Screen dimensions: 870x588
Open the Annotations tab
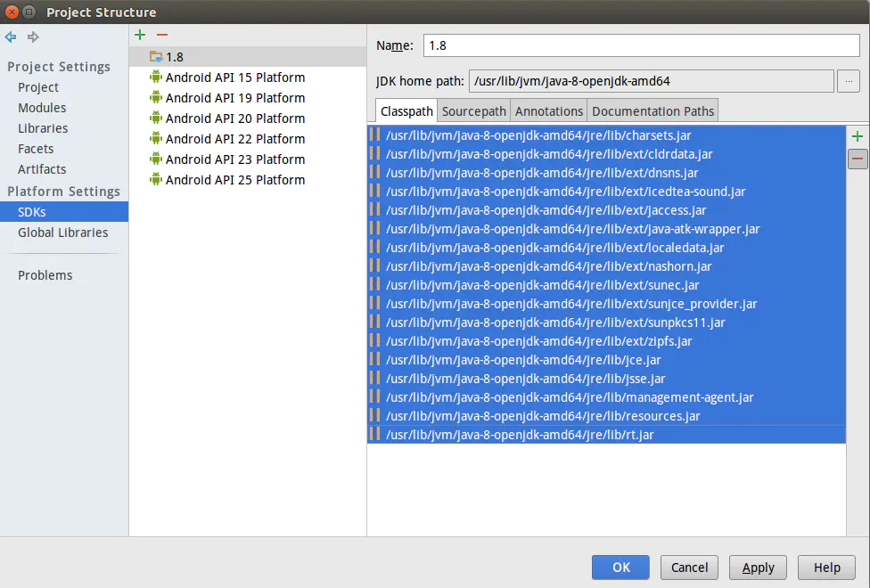549,111
